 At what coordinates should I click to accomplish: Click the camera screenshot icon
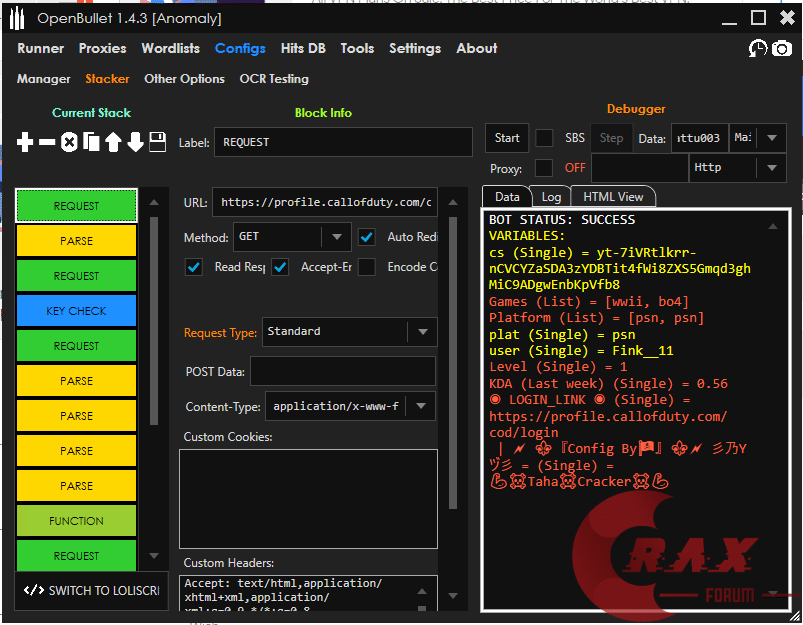781,48
